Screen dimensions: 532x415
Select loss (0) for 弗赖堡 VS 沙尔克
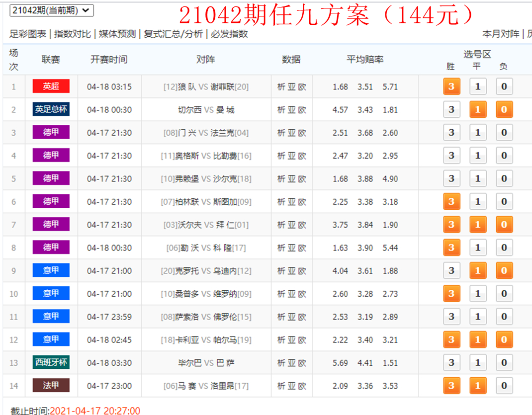coord(504,179)
